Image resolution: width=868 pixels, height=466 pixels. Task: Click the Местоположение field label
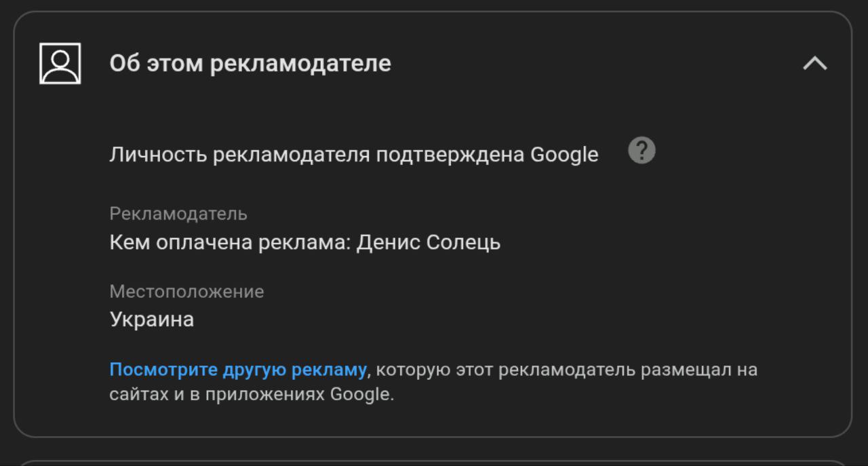[x=186, y=292]
